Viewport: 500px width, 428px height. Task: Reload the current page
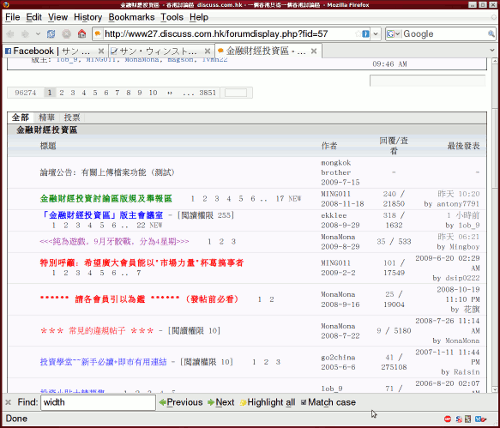(x=51, y=34)
